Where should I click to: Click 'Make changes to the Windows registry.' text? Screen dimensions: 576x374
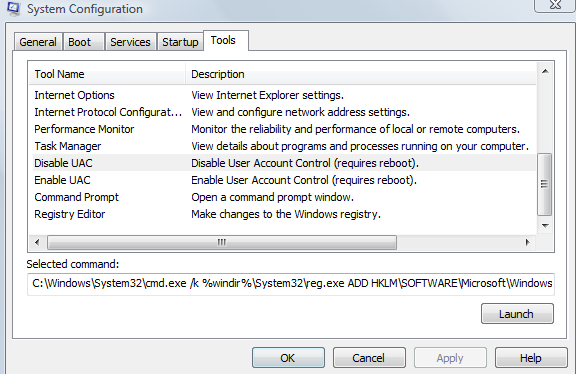(x=286, y=214)
